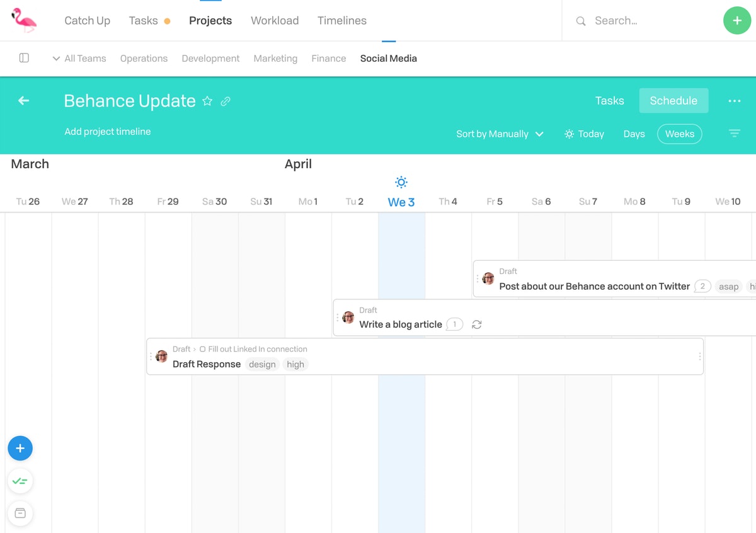Select the We 3 day header
Screen dimensions: 756x533
401,202
